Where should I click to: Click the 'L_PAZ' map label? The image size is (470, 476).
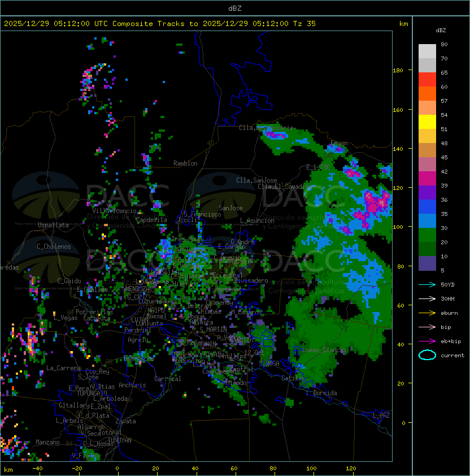[x=381, y=415]
